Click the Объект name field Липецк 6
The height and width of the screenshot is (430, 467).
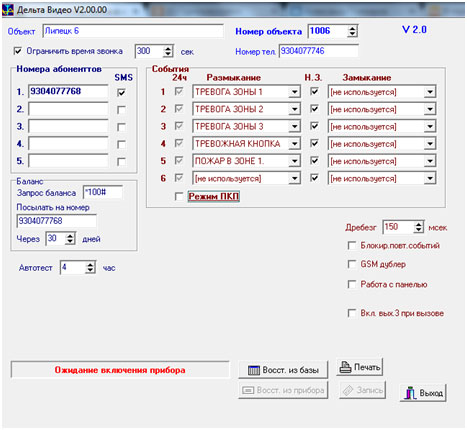[x=133, y=31]
